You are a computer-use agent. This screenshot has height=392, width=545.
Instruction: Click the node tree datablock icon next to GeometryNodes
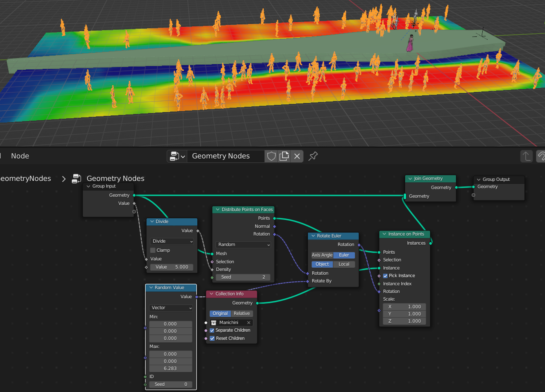(76, 178)
